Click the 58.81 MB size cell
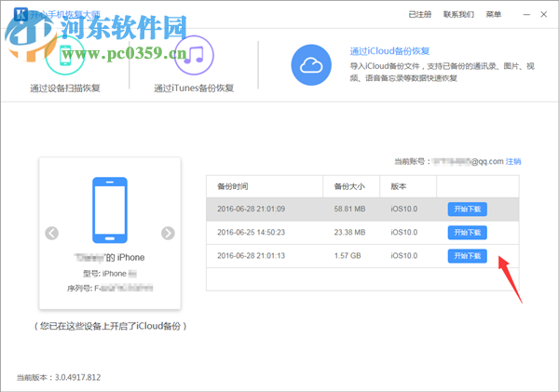 click(349, 209)
